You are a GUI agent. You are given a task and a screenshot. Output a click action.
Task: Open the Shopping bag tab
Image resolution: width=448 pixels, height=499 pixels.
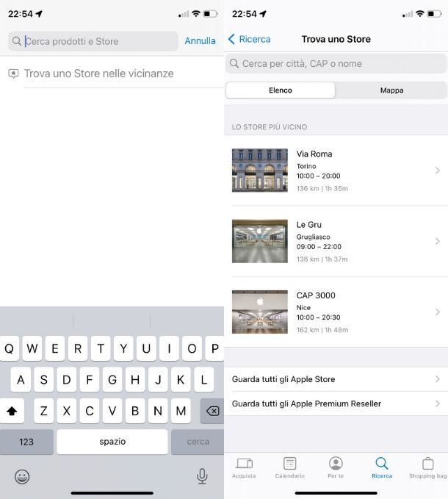(x=427, y=468)
